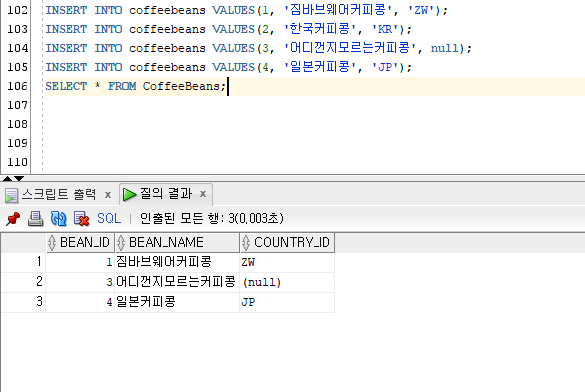Click row number 3 in result grid
Screen dimensions: 585x392
[x=24, y=302]
